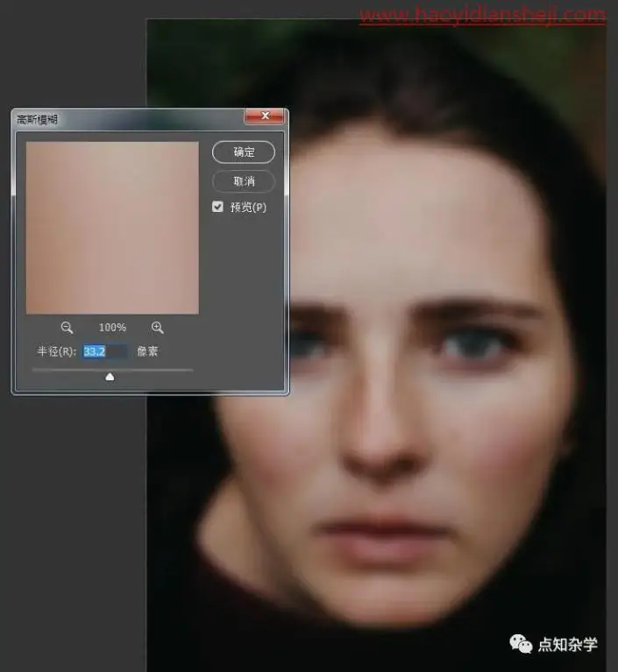Image resolution: width=618 pixels, height=672 pixels.
Task: Toggle the 预览(P) preview checkbox
Action: [218, 207]
